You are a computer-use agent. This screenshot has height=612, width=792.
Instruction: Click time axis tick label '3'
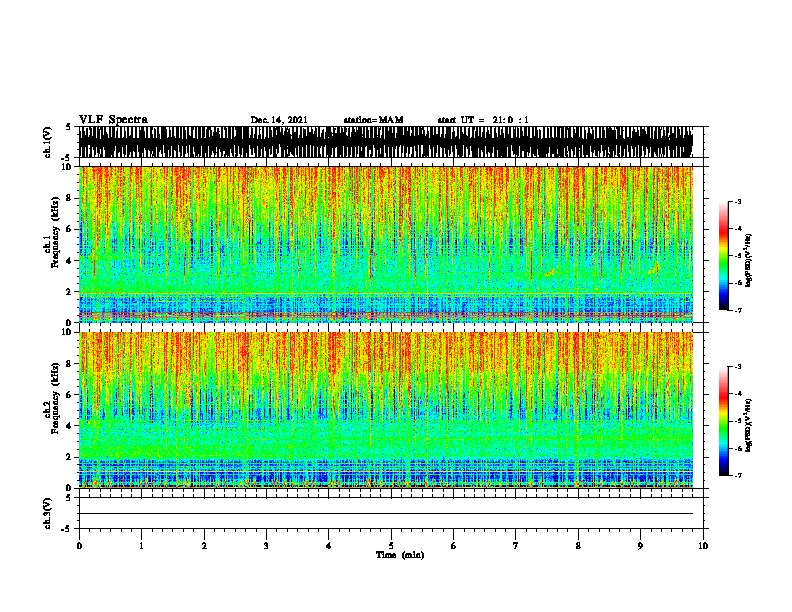pyautogui.click(x=266, y=545)
